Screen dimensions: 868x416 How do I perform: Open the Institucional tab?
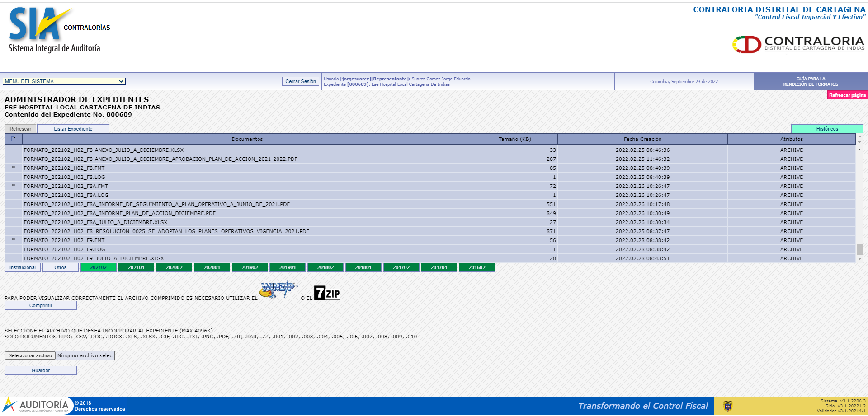(x=23, y=267)
